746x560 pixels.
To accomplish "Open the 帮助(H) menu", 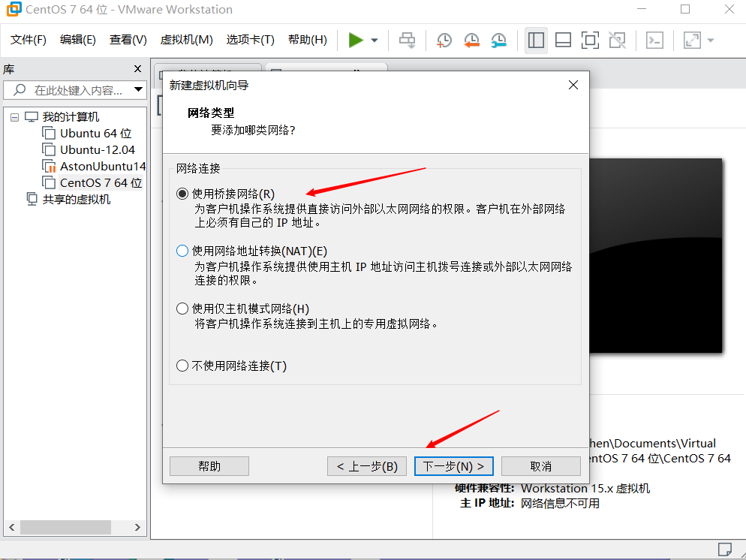I will point(308,40).
